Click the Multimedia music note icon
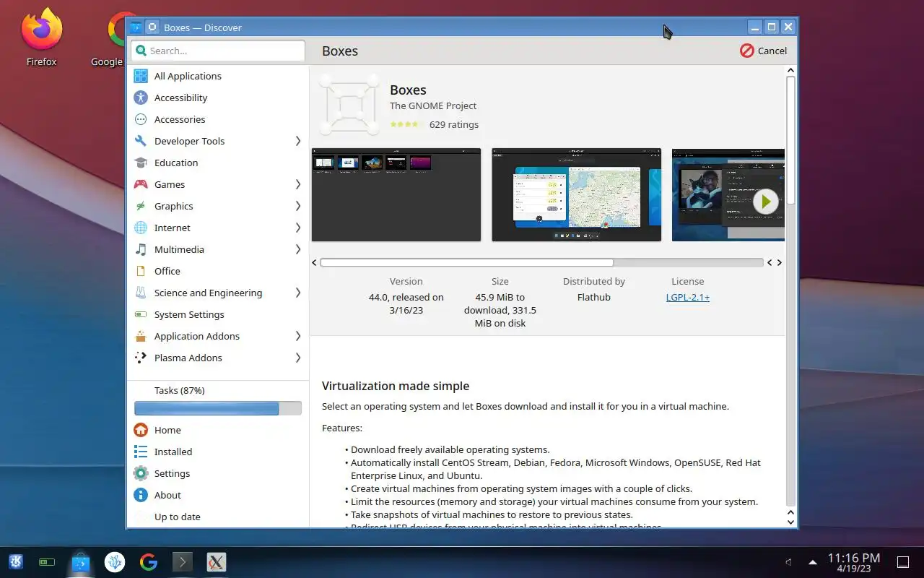Screen dimensions: 924x578 pos(141,249)
